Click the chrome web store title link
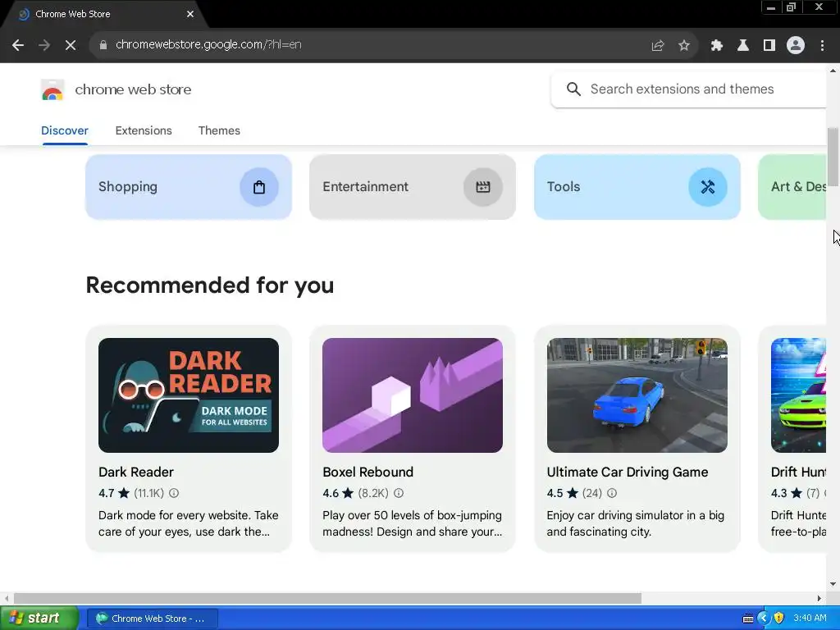840x630 pixels. point(133,89)
